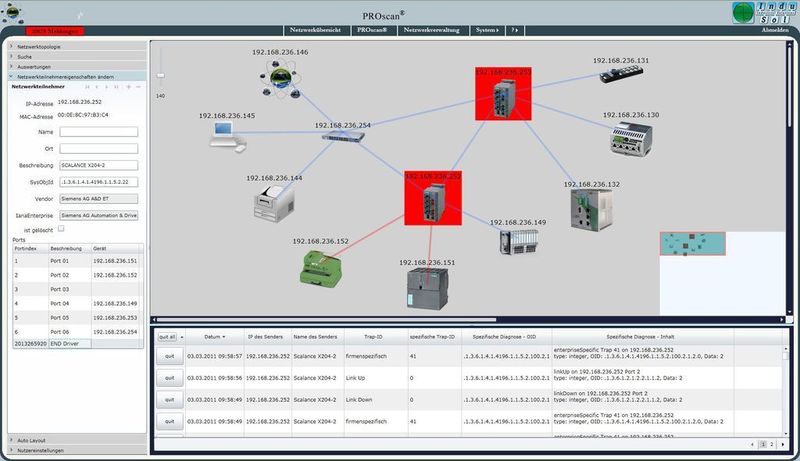Select Port 01 row in Ports table

point(78,261)
